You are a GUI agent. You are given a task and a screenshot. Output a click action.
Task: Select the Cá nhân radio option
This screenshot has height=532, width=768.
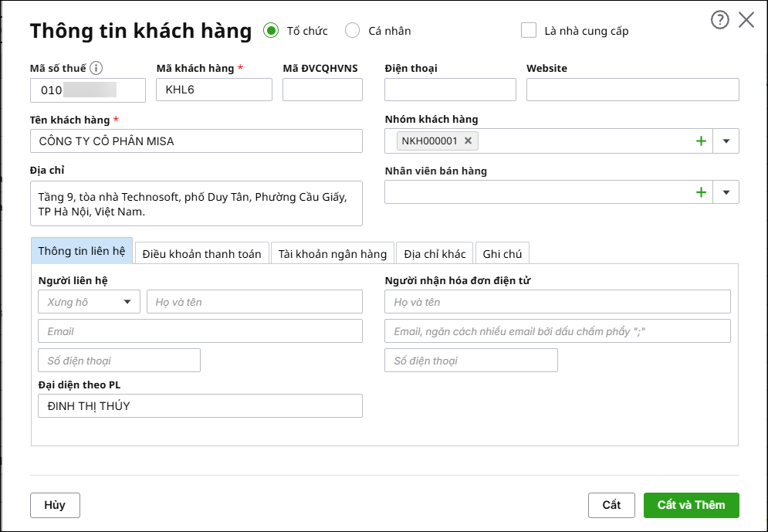pos(352,30)
